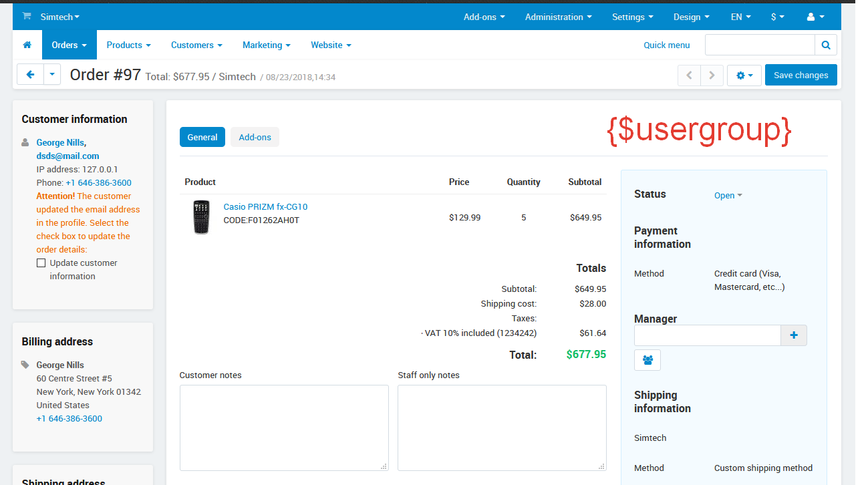Open the Marketing menu
868x485 pixels.
point(266,45)
